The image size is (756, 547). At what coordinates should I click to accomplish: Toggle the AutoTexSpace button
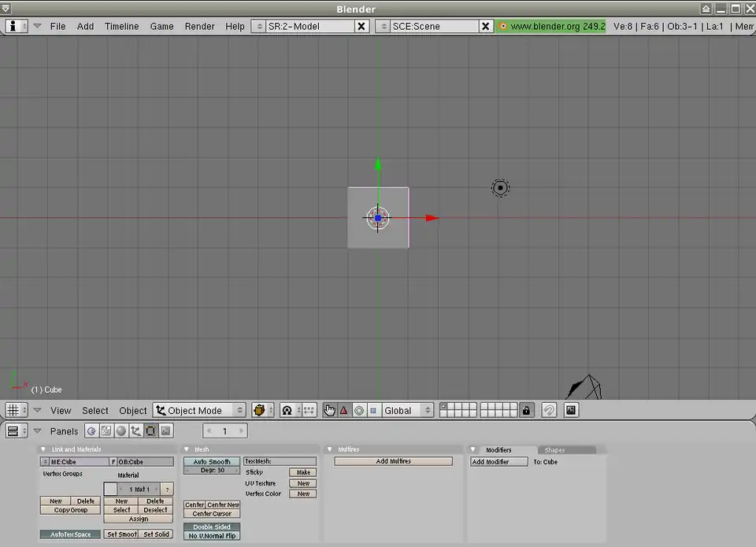(70, 534)
